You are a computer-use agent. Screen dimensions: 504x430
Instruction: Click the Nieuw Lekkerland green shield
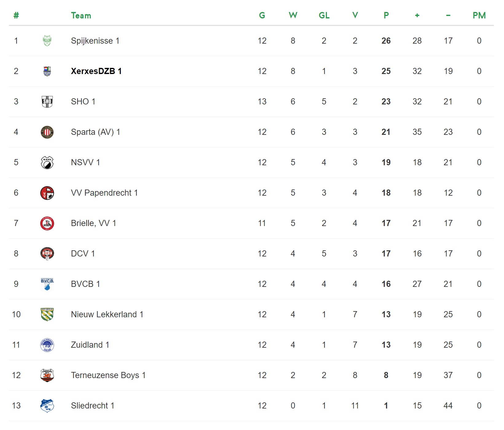click(47, 315)
